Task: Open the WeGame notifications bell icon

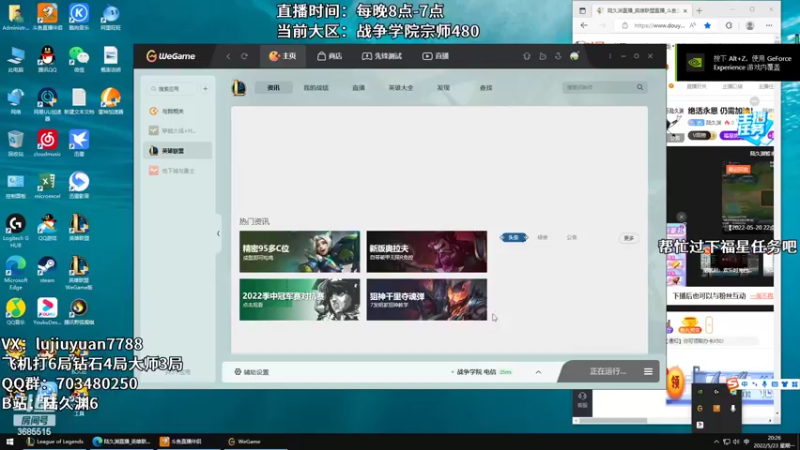Action: tap(527, 56)
